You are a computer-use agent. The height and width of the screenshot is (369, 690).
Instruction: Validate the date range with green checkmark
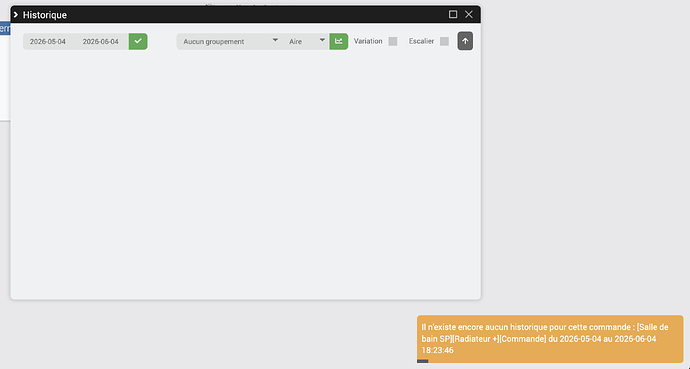pos(138,41)
